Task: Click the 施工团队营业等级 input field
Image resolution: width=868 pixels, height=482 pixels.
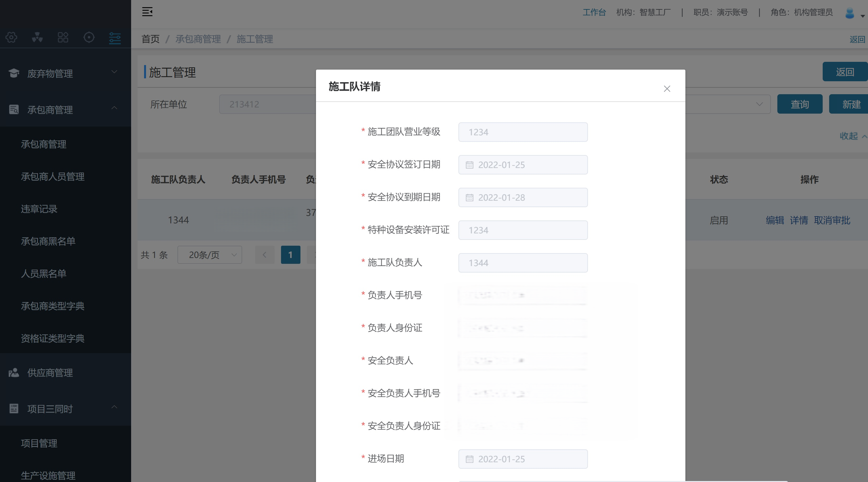Action: click(523, 132)
